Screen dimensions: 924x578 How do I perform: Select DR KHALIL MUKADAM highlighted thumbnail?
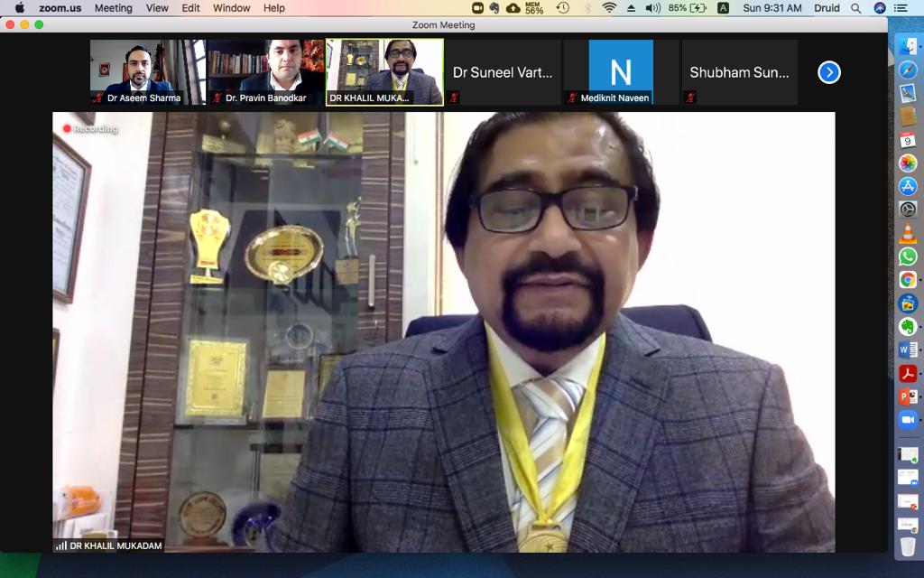point(384,72)
